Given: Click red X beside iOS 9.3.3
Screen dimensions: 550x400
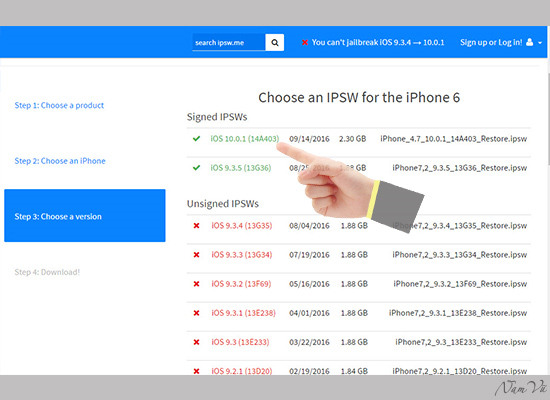Looking at the screenshot, I should point(196,255).
